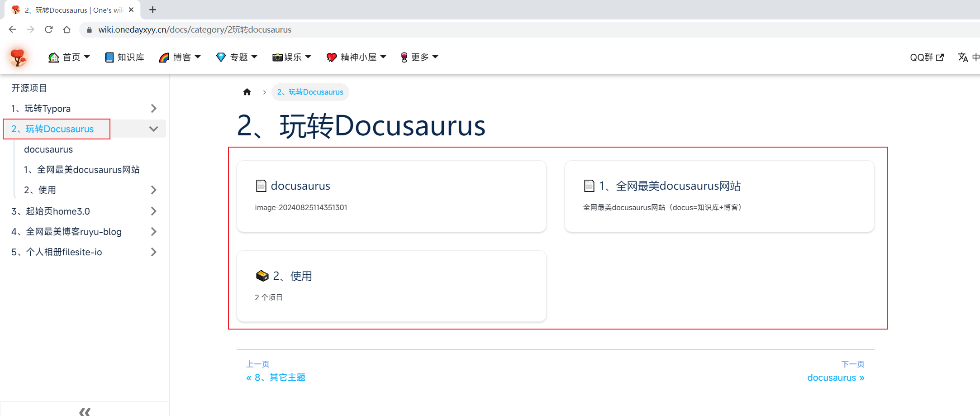Open docusaurus sidebar doc entry
The image size is (980, 416).
tap(48, 149)
